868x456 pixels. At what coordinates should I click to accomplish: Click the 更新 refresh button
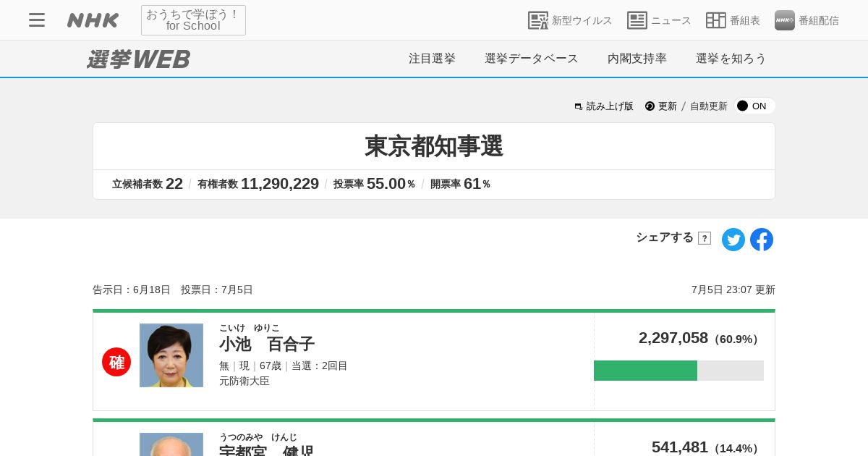pyautogui.click(x=661, y=106)
